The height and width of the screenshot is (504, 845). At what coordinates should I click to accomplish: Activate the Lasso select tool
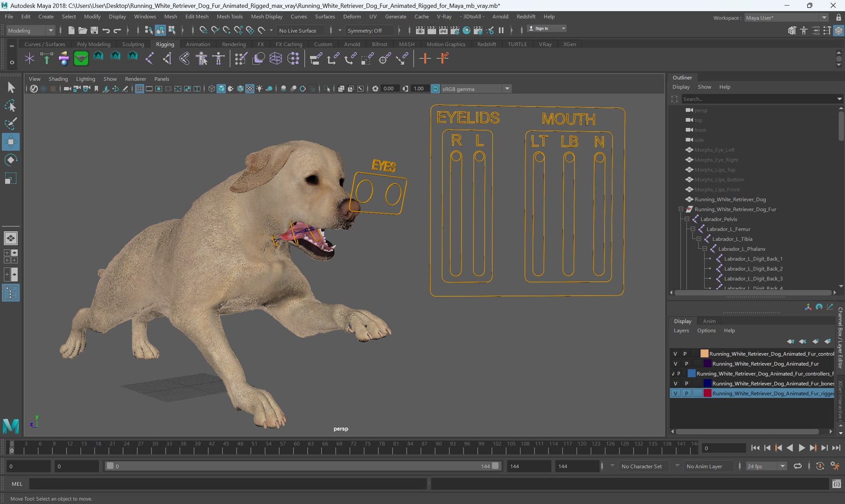[x=10, y=106]
